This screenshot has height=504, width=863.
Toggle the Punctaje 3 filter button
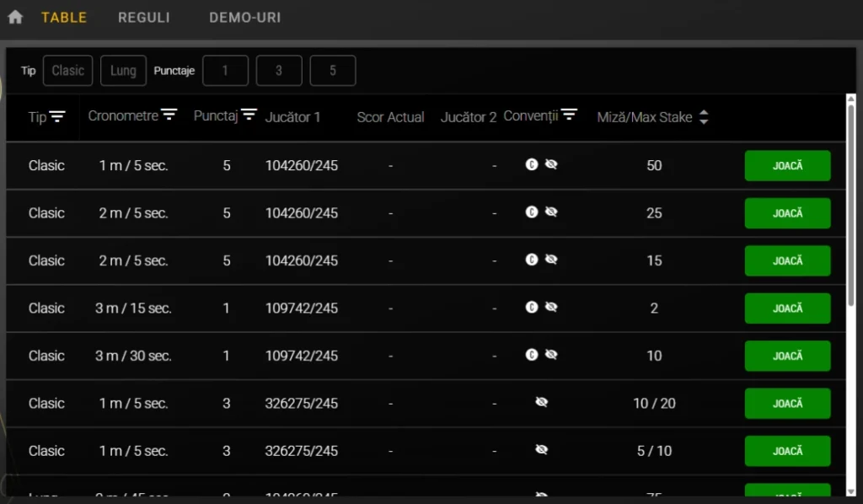[x=279, y=71]
